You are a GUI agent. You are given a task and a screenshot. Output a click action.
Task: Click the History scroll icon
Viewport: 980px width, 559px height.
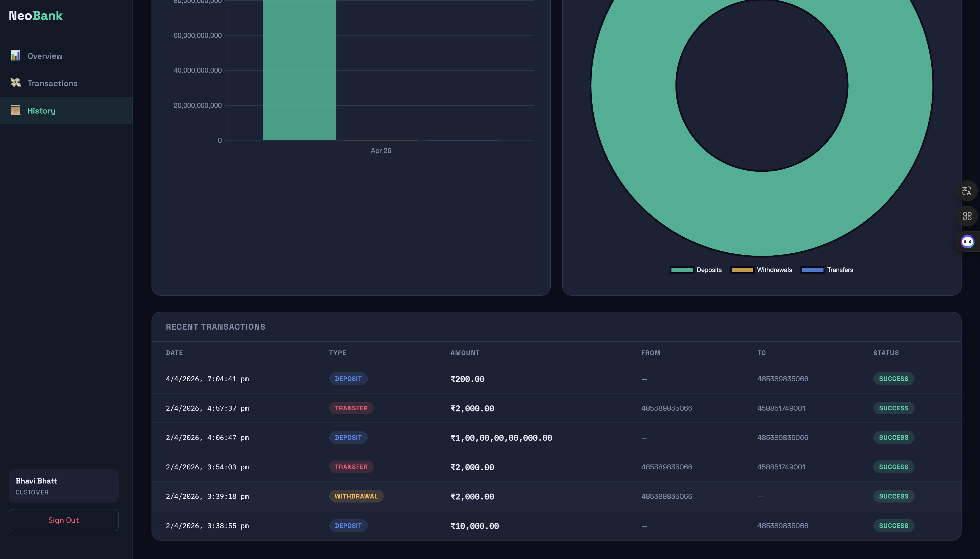coord(15,111)
